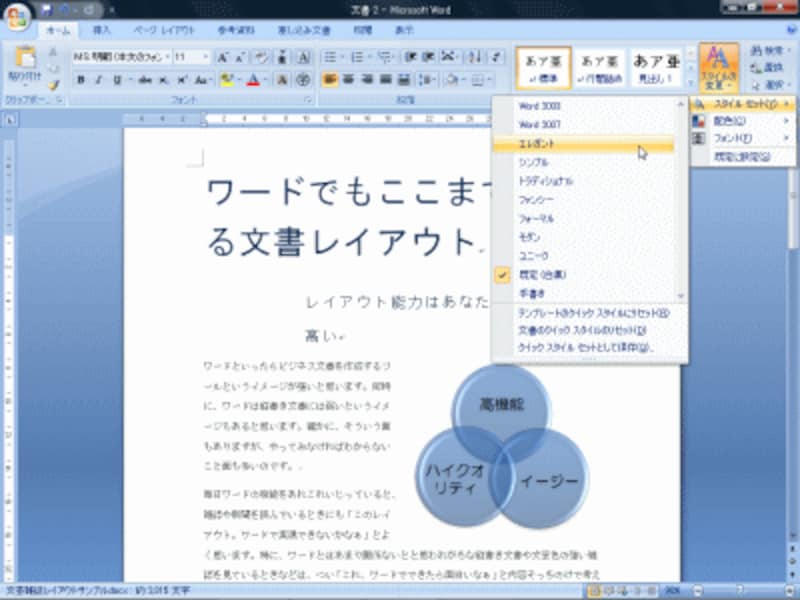Start a bulleted list

click(330, 55)
